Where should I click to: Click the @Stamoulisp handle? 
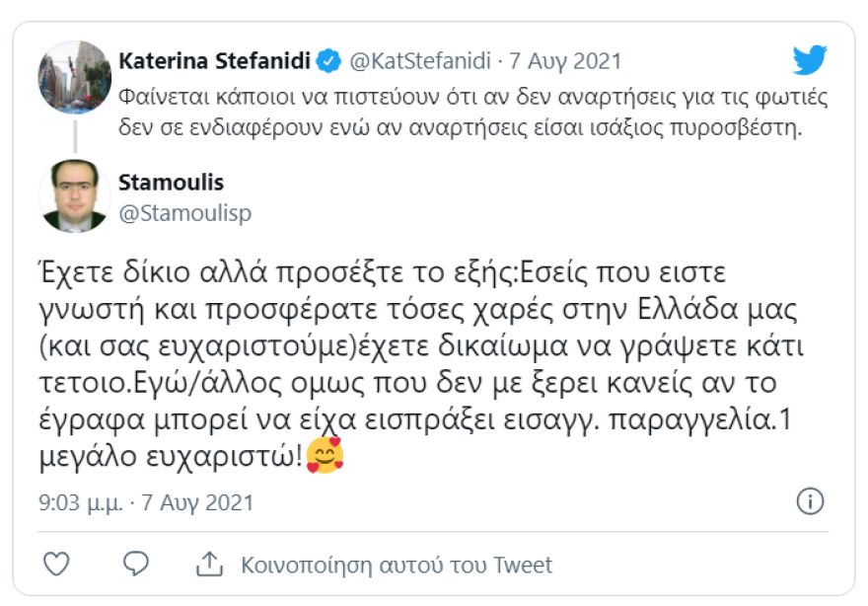pos(184,211)
